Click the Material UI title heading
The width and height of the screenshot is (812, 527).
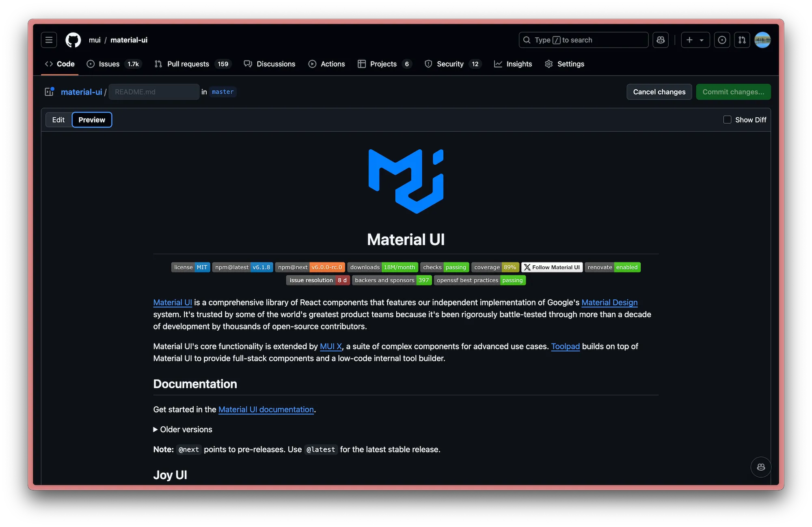click(x=406, y=240)
